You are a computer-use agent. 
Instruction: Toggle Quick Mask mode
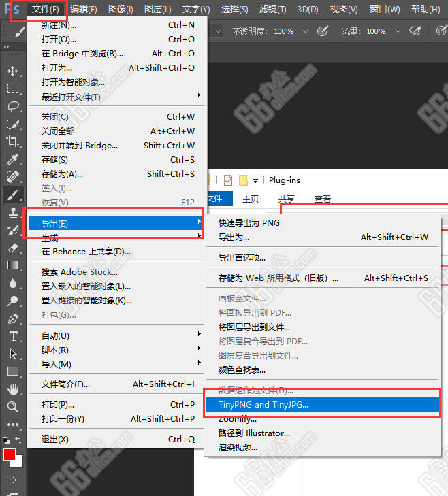pyautogui.click(x=13, y=480)
